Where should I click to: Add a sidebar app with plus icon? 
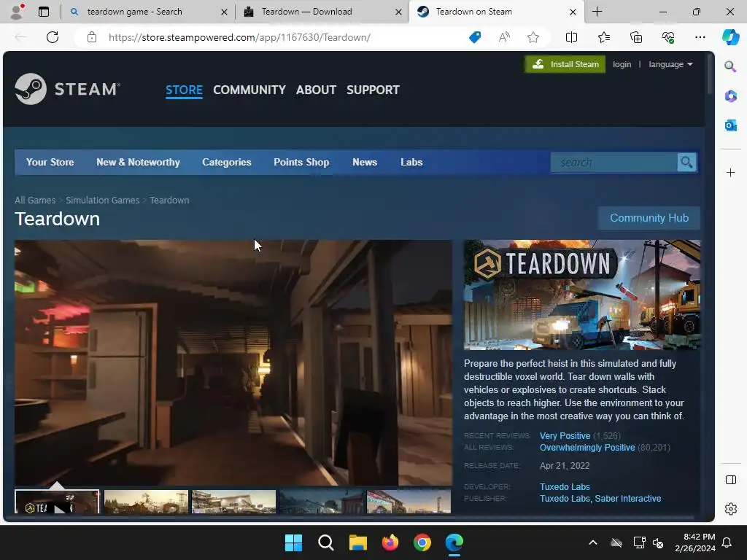coord(730,172)
